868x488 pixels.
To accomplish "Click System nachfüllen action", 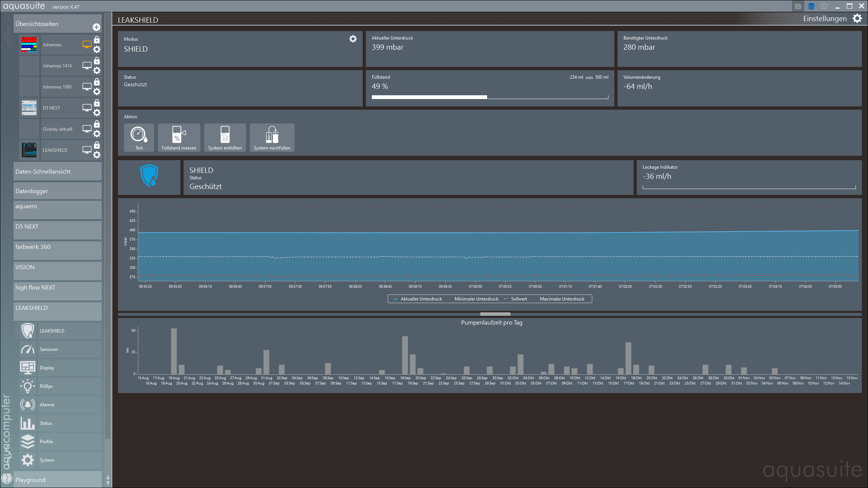I will pyautogui.click(x=272, y=138).
